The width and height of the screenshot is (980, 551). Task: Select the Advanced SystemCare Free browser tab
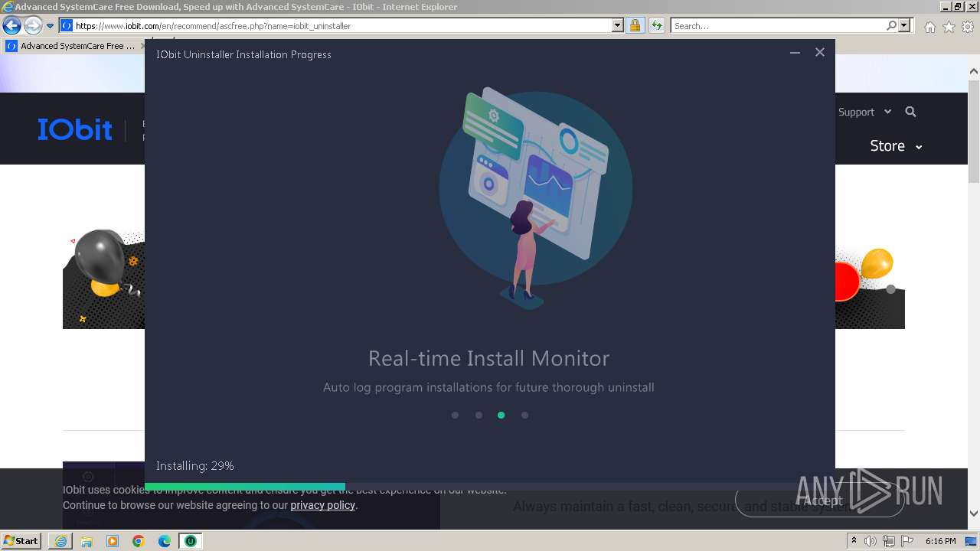(x=74, y=46)
